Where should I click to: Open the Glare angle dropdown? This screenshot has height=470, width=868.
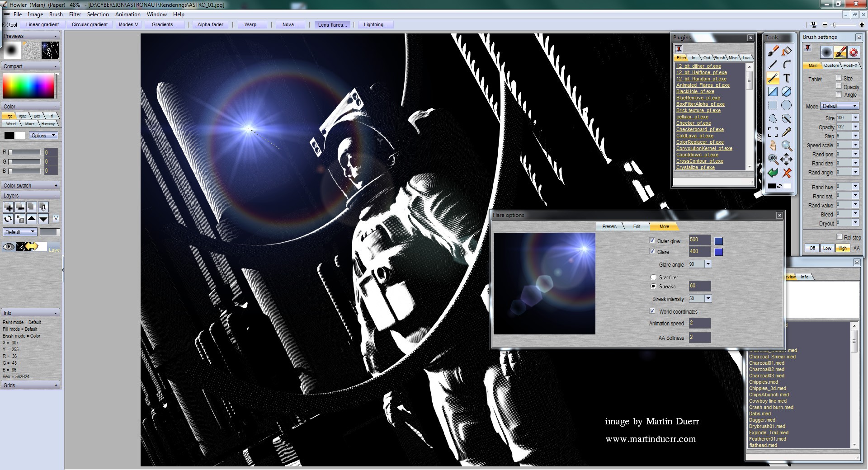(708, 264)
